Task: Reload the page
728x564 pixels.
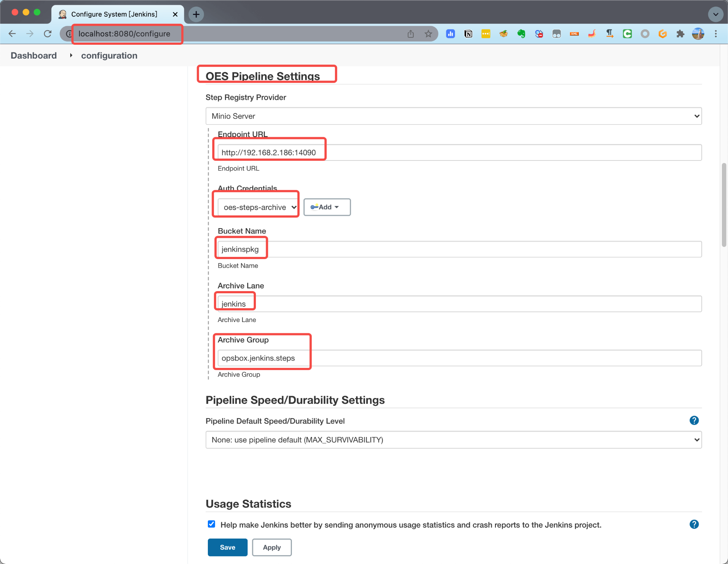Action: 48,34
